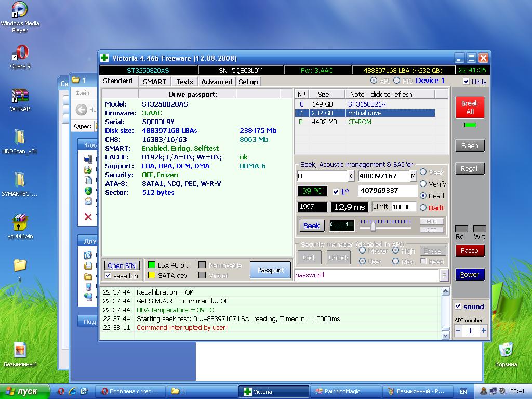Select the WinRAR desktop icon

click(x=20, y=96)
